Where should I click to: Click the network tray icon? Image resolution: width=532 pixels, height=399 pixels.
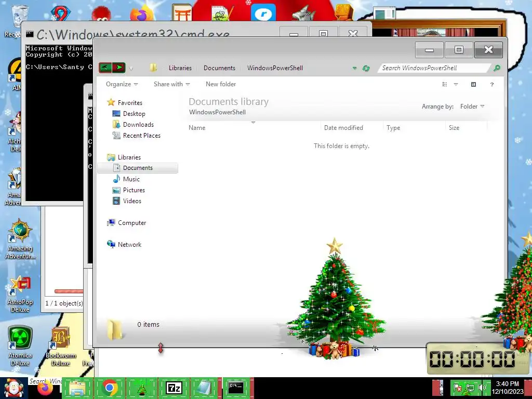(470, 388)
